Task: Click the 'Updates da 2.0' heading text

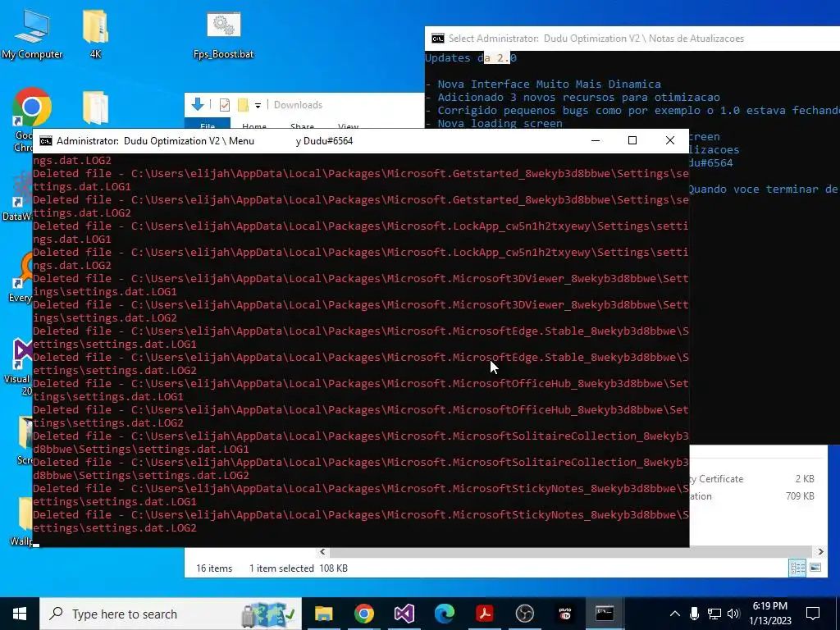Action: [471, 58]
